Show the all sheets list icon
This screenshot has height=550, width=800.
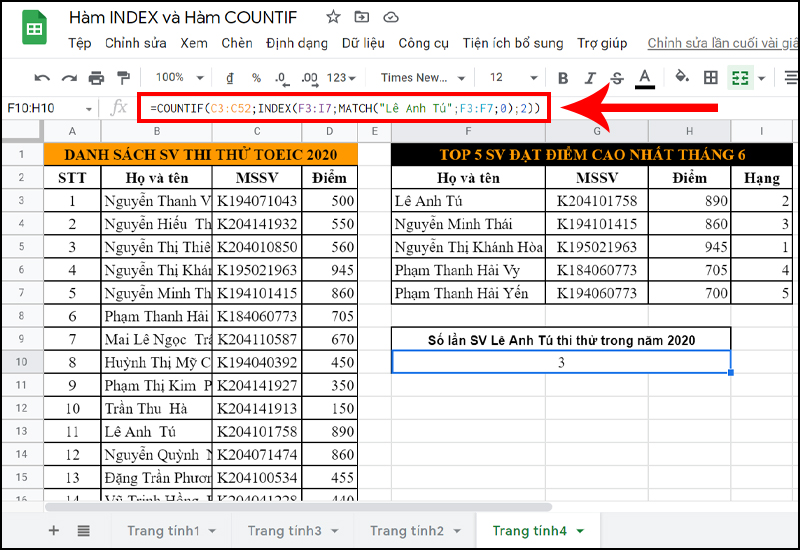[x=83, y=531]
